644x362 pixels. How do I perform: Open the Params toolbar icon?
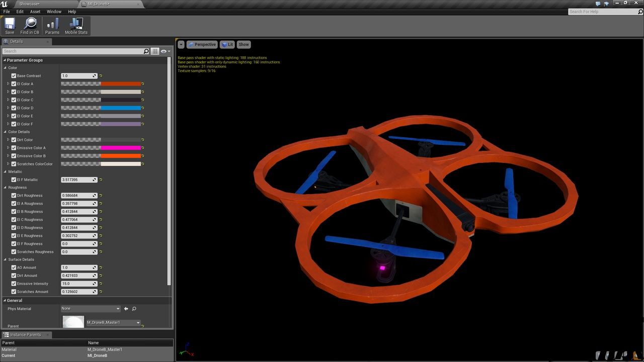52,26
